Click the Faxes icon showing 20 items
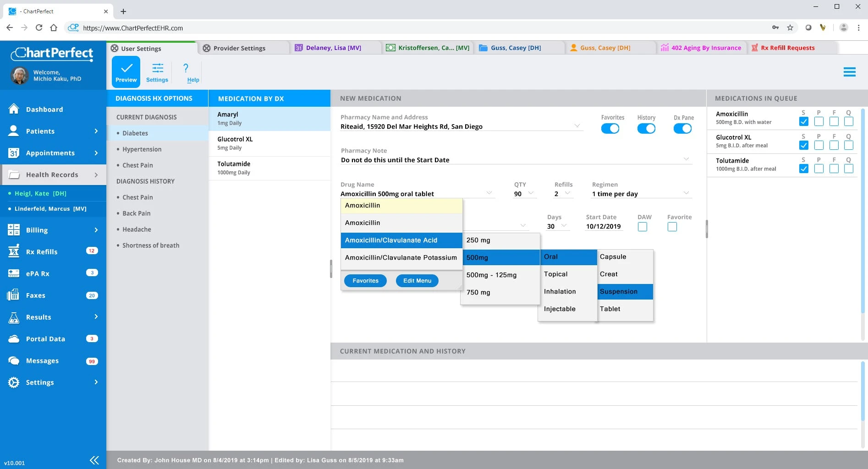The height and width of the screenshot is (469, 868). [13, 295]
